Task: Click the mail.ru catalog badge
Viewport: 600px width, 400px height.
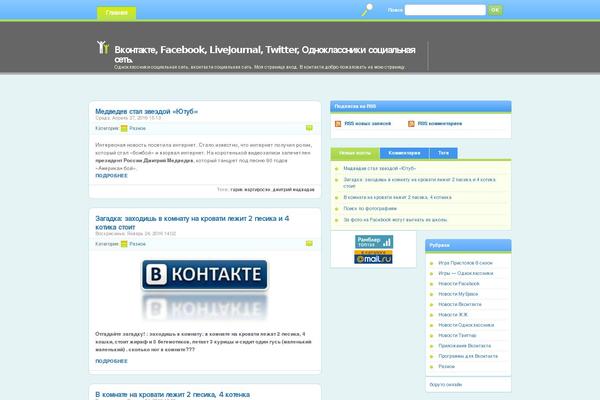Action: (x=373, y=257)
